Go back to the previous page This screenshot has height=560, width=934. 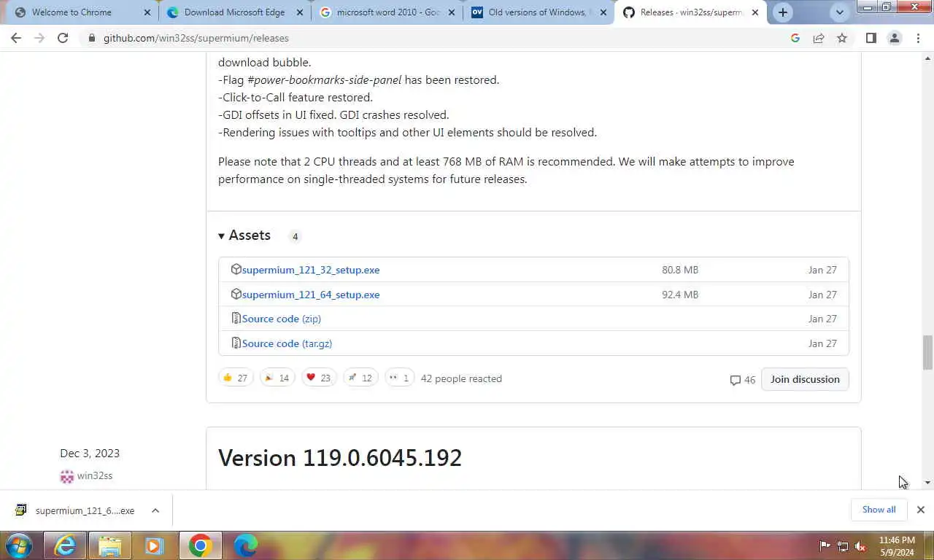[x=16, y=38]
